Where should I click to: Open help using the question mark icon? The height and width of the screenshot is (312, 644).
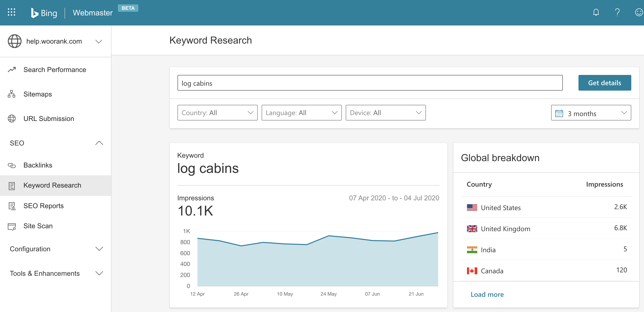(617, 12)
